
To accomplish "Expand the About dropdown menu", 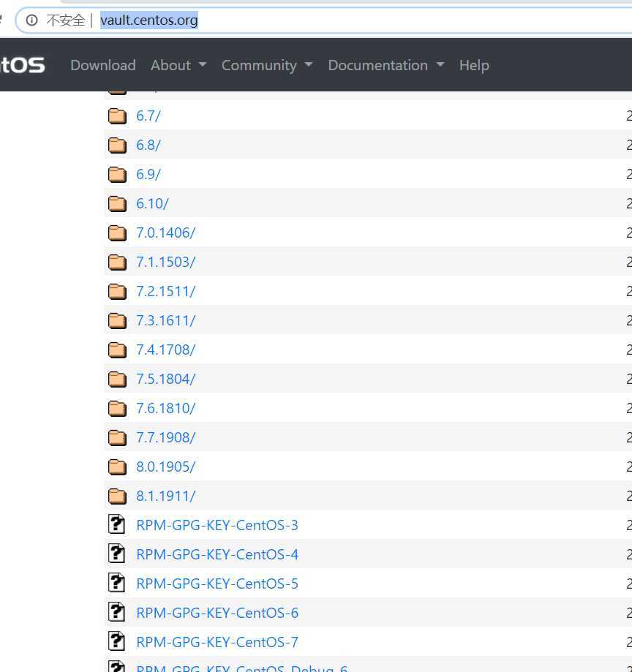I will pyautogui.click(x=178, y=65).
